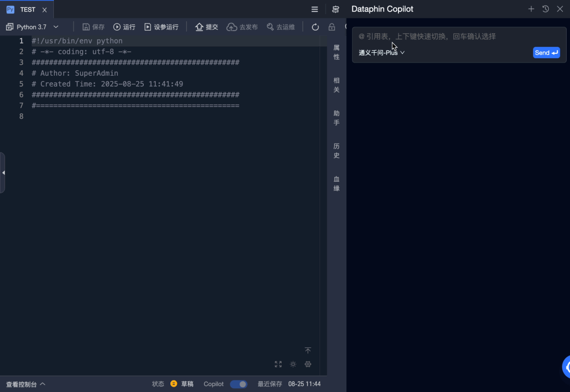Image resolution: width=570 pixels, height=392 pixels.
Task: Enter fullscreen editor mode icon
Action: tap(278, 364)
